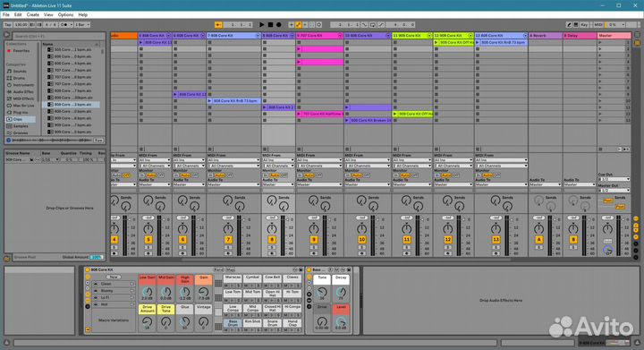Launch Master scene 1
Screen dimensions: 644x350
600,42
